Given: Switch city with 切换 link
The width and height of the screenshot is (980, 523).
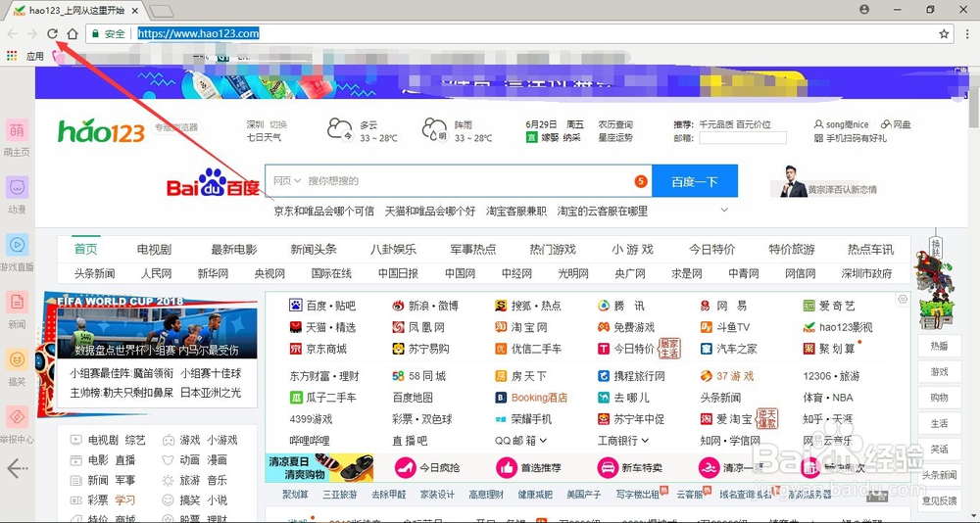Looking at the screenshot, I should click(278, 124).
